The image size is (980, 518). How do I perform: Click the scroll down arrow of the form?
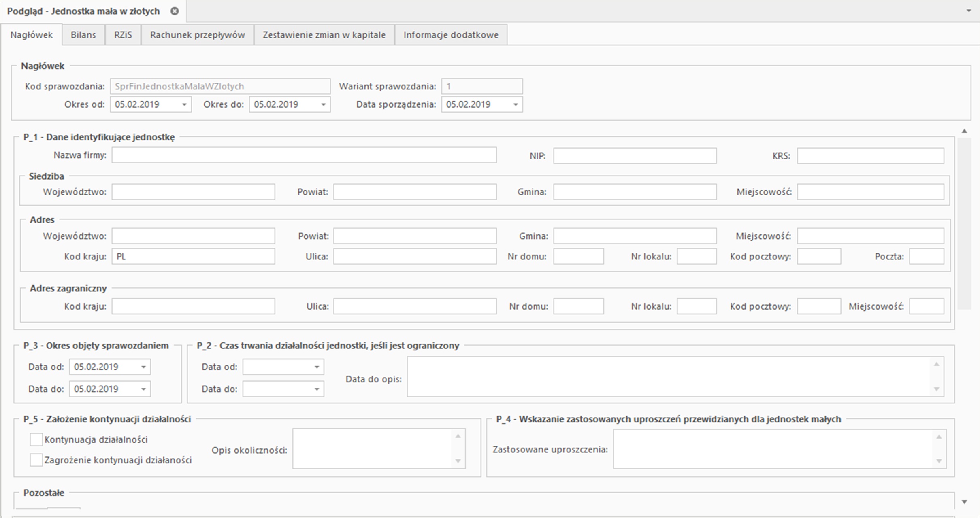pyautogui.click(x=964, y=502)
